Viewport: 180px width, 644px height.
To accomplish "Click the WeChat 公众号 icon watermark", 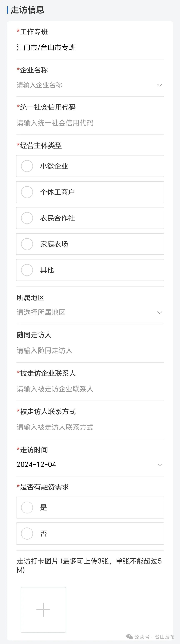I will [130, 637].
